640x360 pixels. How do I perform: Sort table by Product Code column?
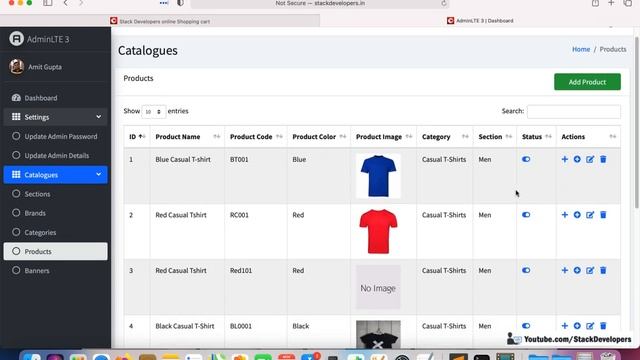click(256, 137)
